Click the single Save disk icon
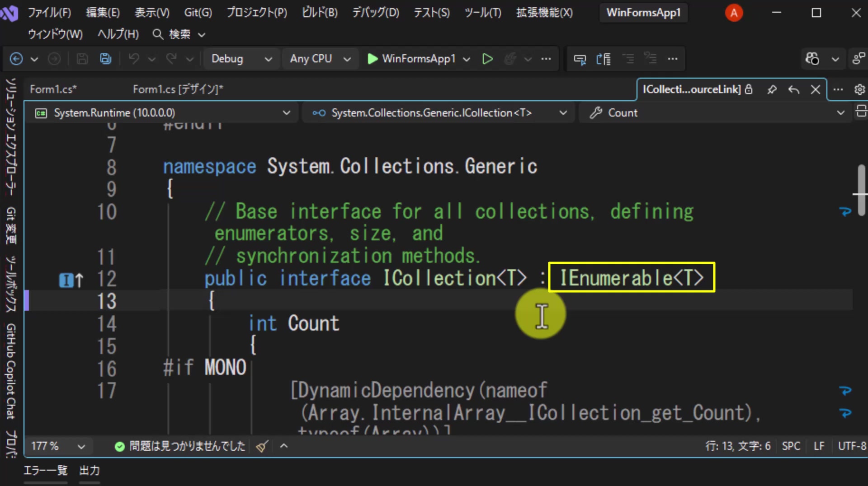This screenshot has height=486, width=868. tap(82, 59)
